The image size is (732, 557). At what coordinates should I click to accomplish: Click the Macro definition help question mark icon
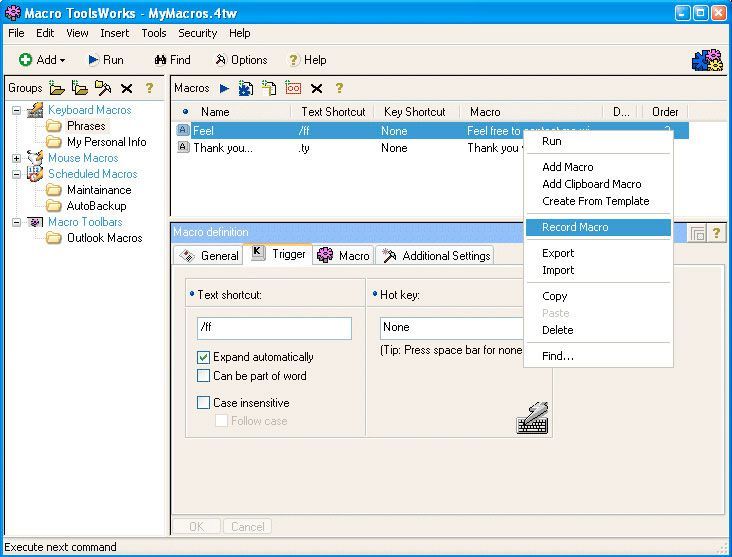[x=717, y=233]
